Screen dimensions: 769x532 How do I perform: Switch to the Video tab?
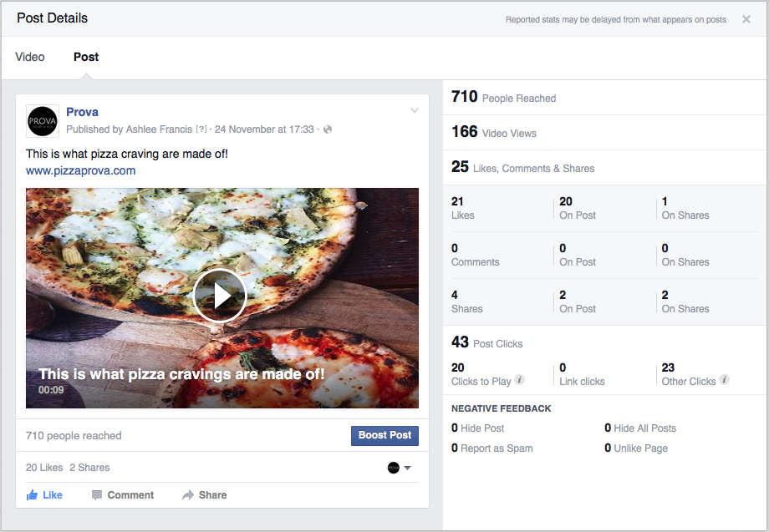click(x=30, y=57)
